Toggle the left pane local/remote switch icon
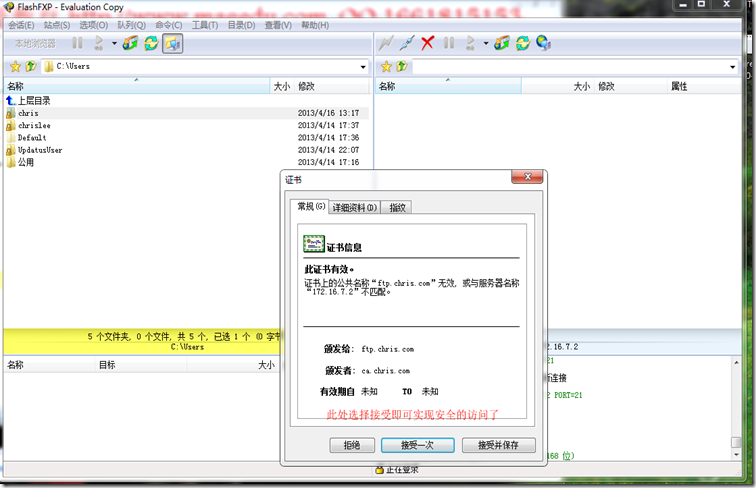The image size is (756, 488). coord(173,44)
